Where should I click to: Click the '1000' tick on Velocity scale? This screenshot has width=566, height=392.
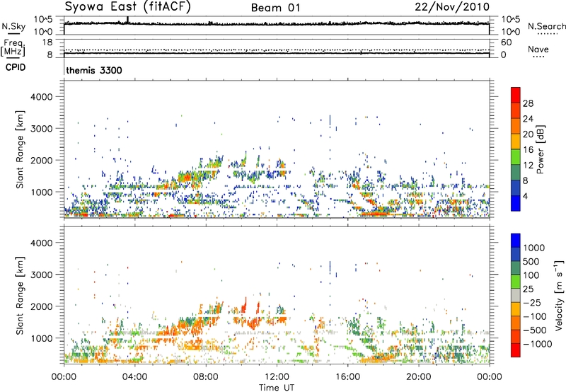[x=533, y=248]
